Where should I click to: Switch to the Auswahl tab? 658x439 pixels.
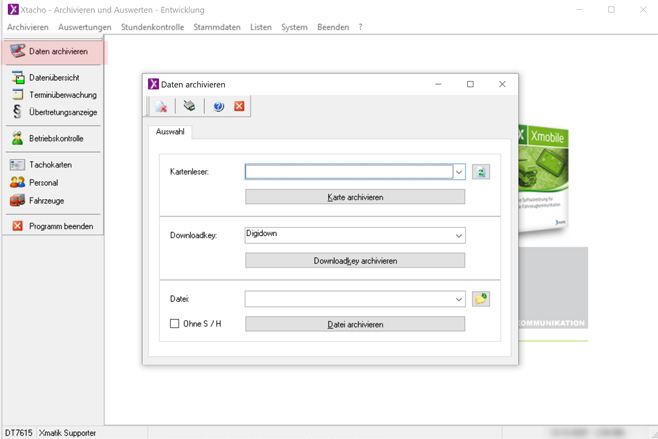[170, 132]
